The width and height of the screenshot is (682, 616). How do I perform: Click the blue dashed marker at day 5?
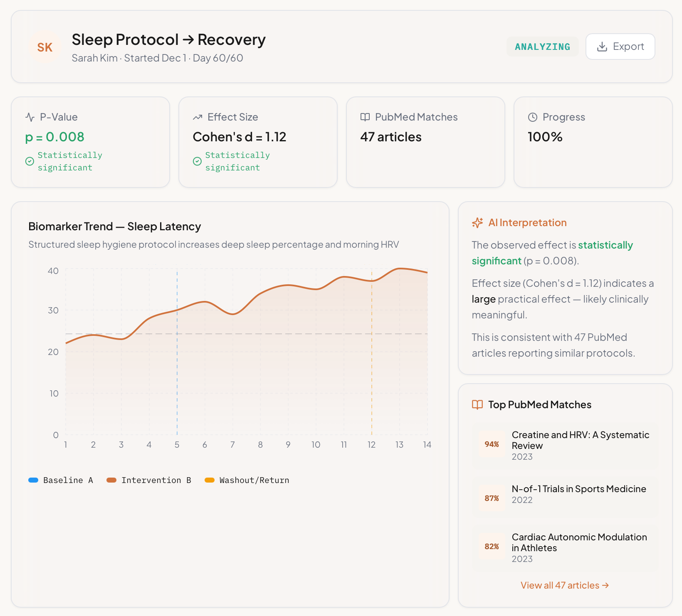click(177, 374)
